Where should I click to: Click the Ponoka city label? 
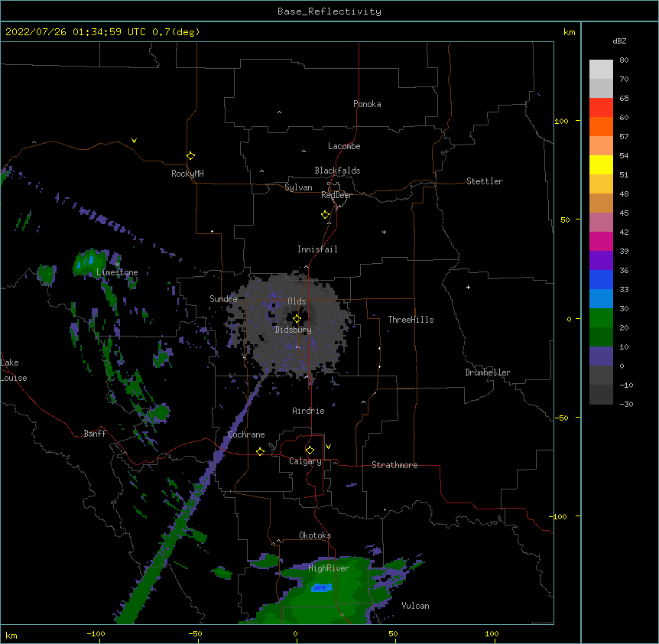pos(367,104)
